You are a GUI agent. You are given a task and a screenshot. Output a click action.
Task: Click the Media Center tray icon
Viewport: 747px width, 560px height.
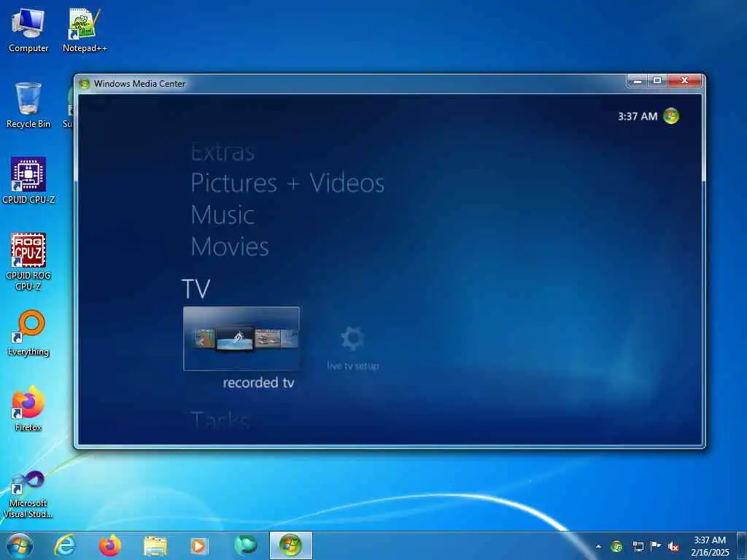616,547
